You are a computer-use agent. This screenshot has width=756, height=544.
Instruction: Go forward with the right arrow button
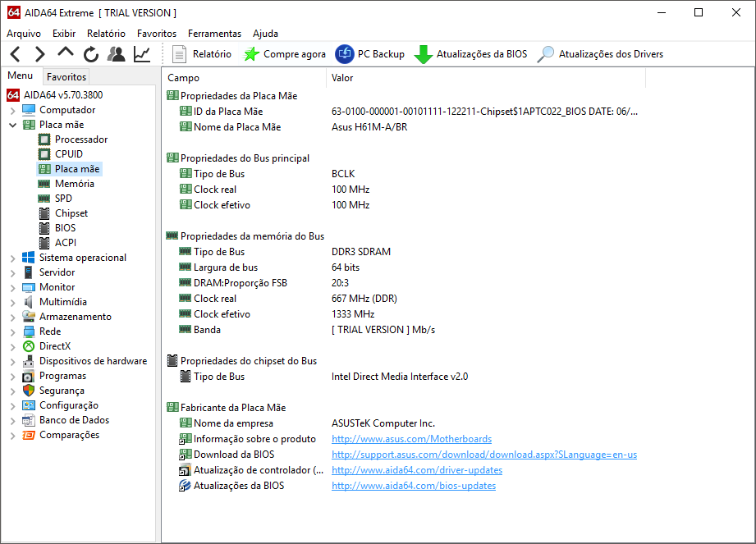pos(40,54)
